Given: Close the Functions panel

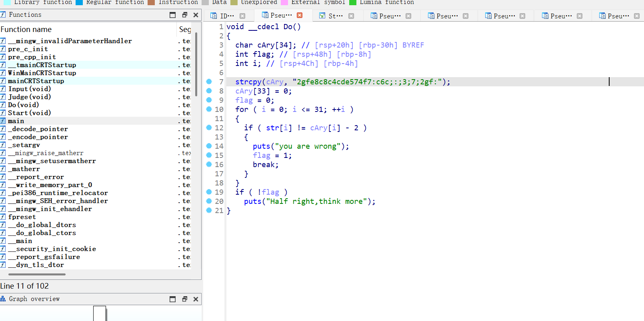Looking at the screenshot, I should [196, 15].
